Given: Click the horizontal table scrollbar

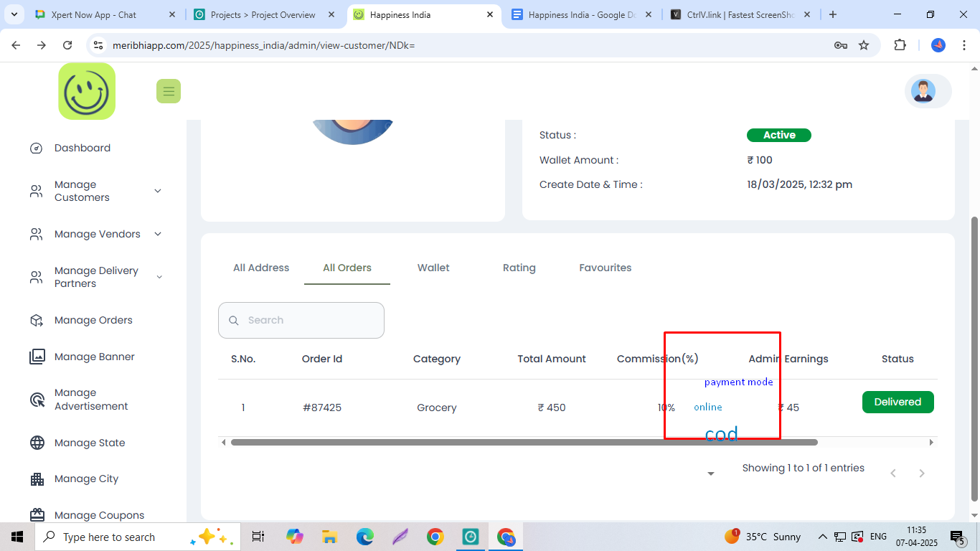Looking at the screenshot, I should pyautogui.click(x=524, y=443).
